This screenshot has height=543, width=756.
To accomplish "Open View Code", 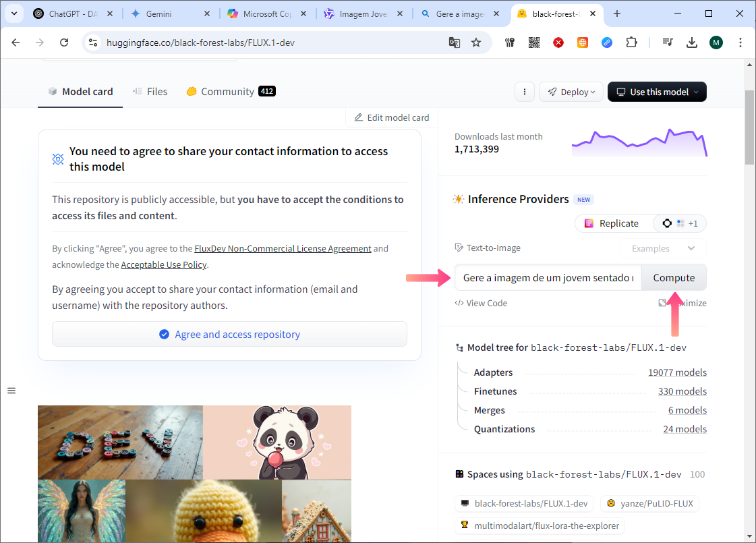I will (x=481, y=303).
